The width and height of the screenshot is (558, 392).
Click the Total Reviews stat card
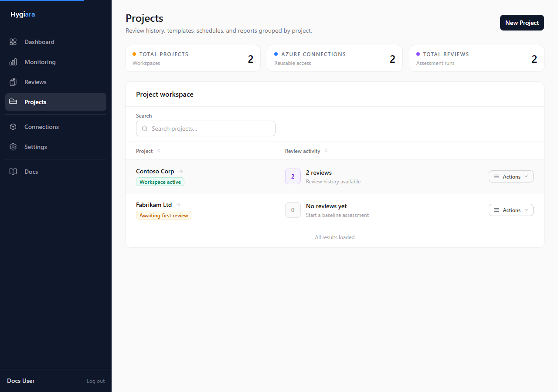[476, 58]
